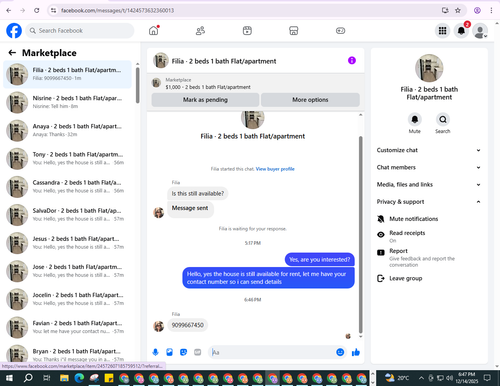Click Mark as pending button
This screenshot has width=500, height=386.
click(x=205, y=100)
